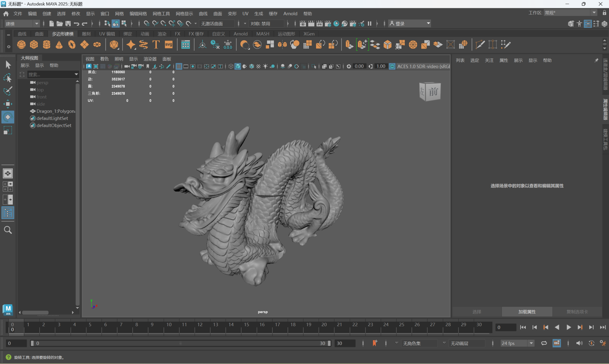Viewport: 609px width, 364px height.
Task: Click the 加载属性 button
Action: coord(527,312)
